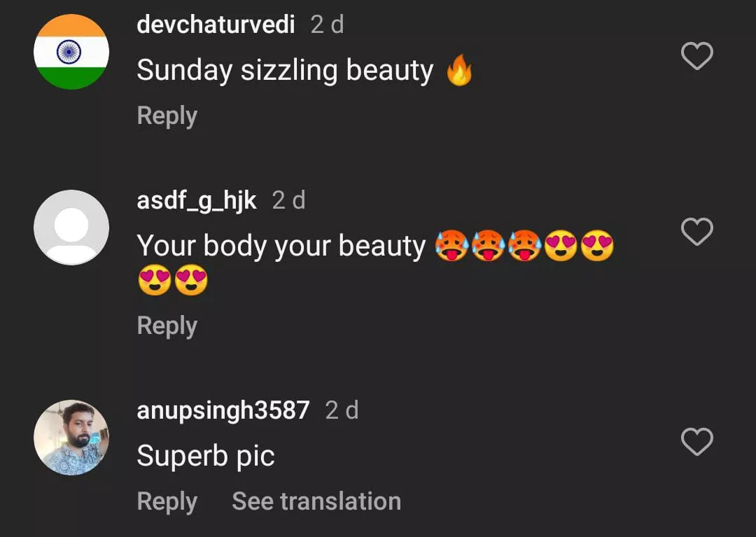Click See translation under Superb pic
The height and width of the screenshot is (537, 756).
click(x=316, y=501)
